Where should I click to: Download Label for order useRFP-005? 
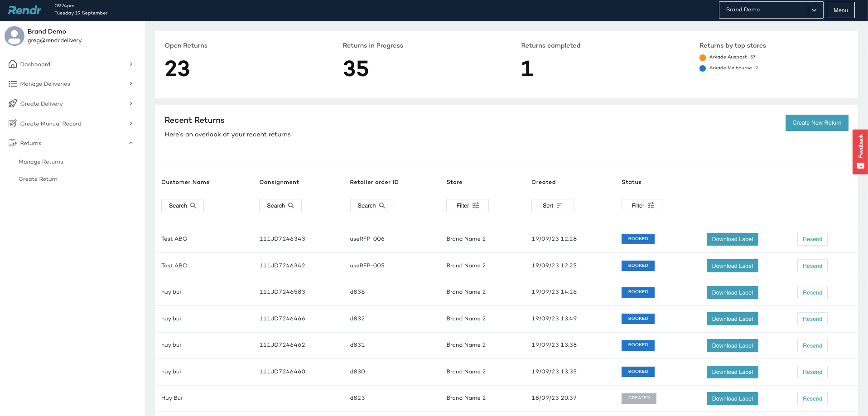click(733, 266)
